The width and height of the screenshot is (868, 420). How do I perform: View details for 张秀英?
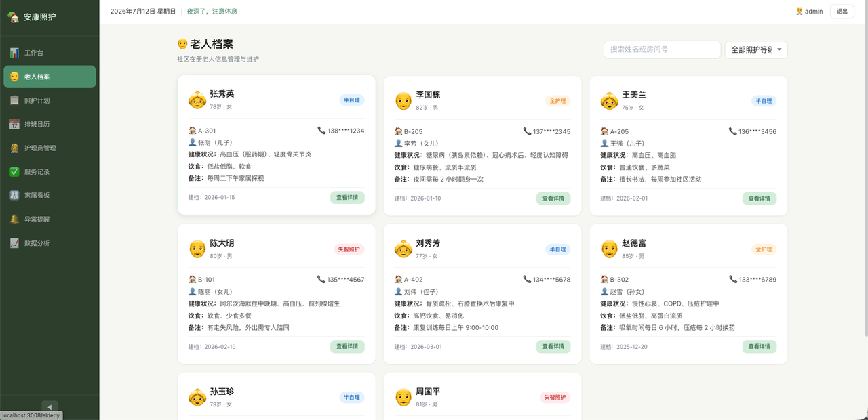pos(347,198)
